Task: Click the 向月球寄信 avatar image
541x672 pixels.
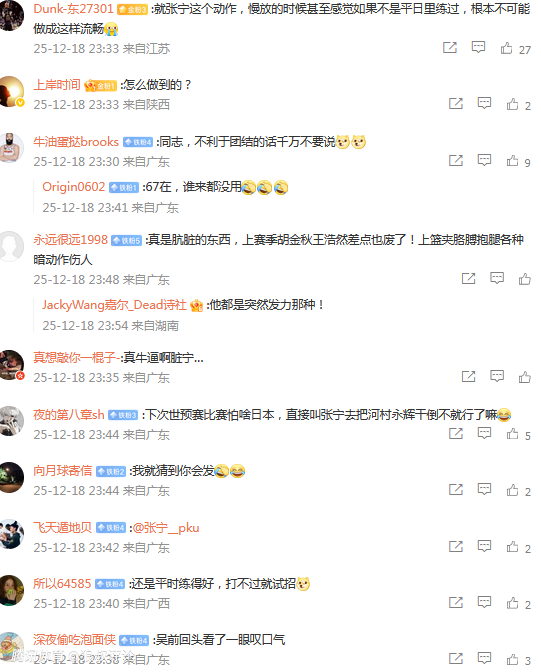Action: point(11,477)
